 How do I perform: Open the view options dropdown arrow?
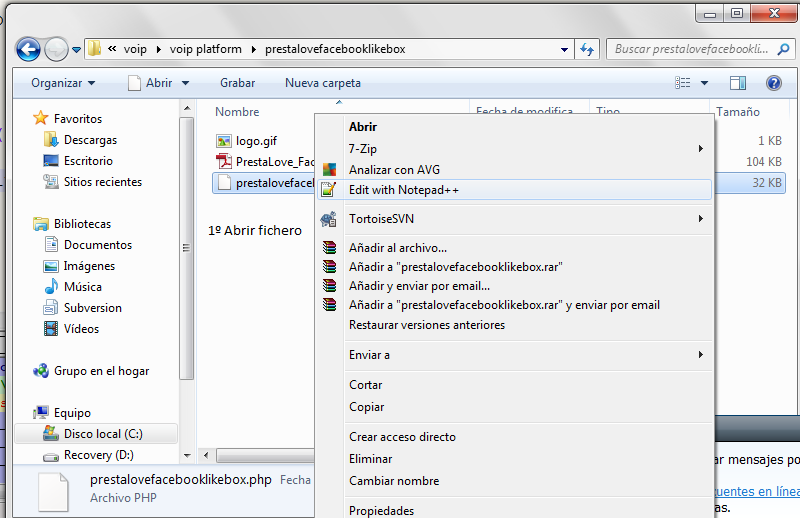pyautogui.click(x=705, y=83)
